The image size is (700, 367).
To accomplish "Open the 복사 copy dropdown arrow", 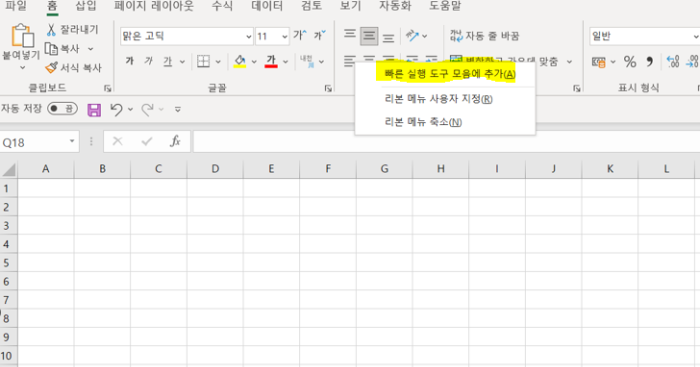I will (91, 49).
